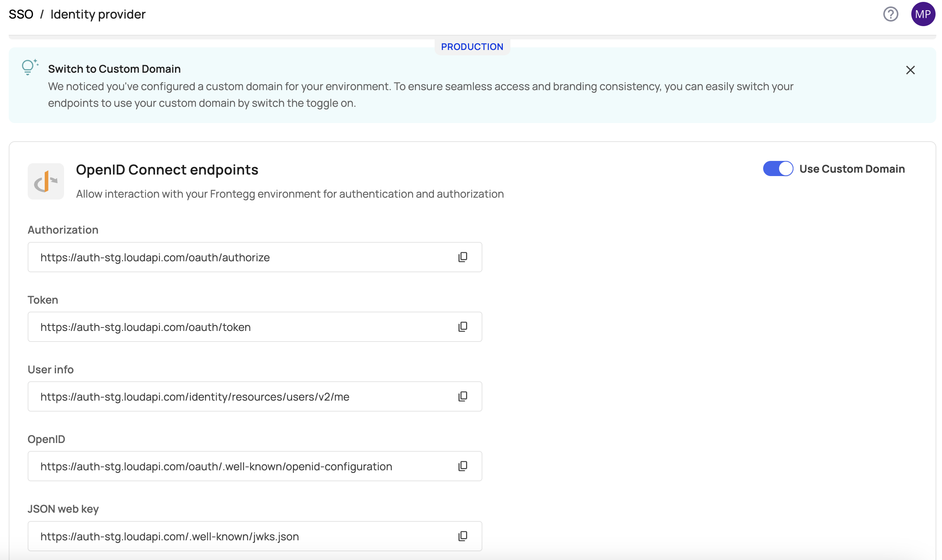
Task: Click the Use Custom Domain label
Action: (x=852, y=169)
